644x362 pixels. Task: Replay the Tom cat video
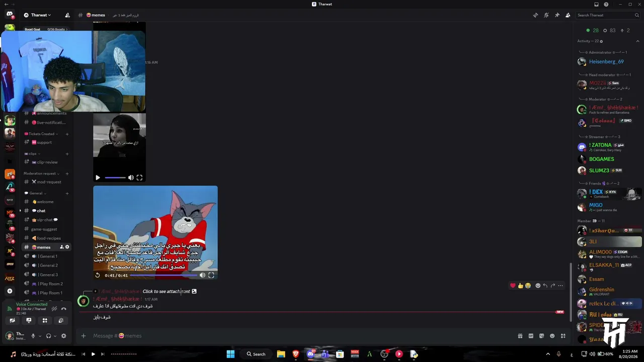[x=98, y=275]
